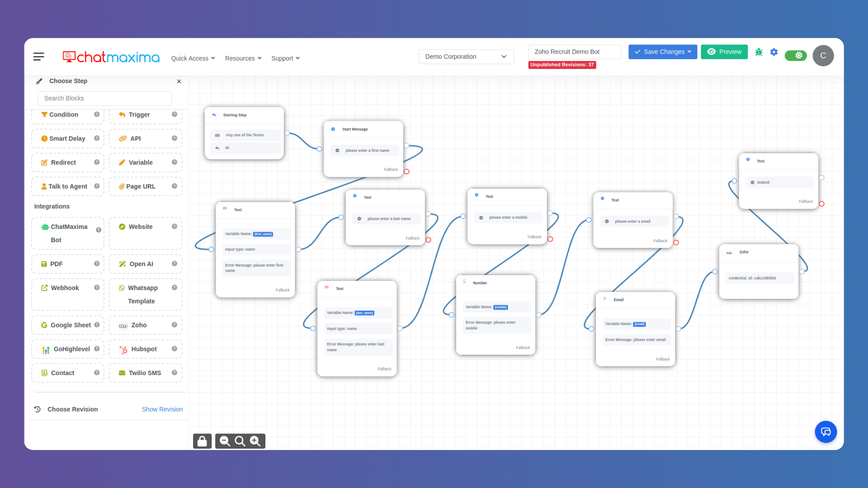The image size is (868, 488).
Task: Reset zoom with magnifier icon
Action: (x=240, y=441)
